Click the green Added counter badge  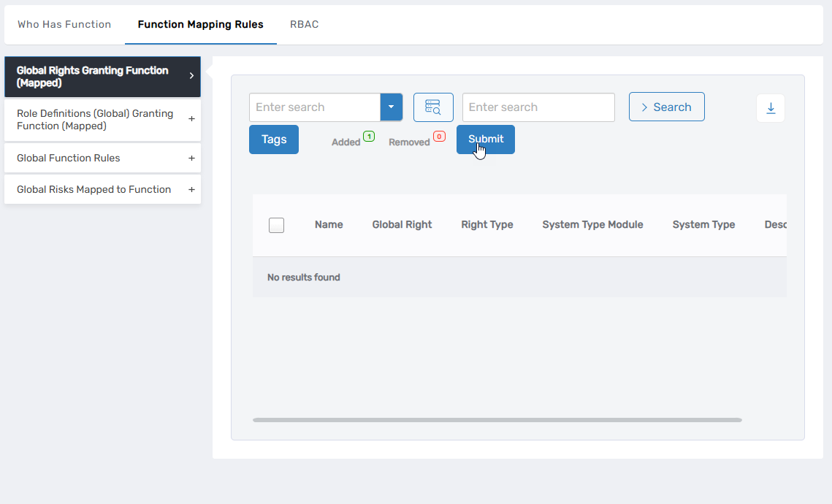pos(368,136)
